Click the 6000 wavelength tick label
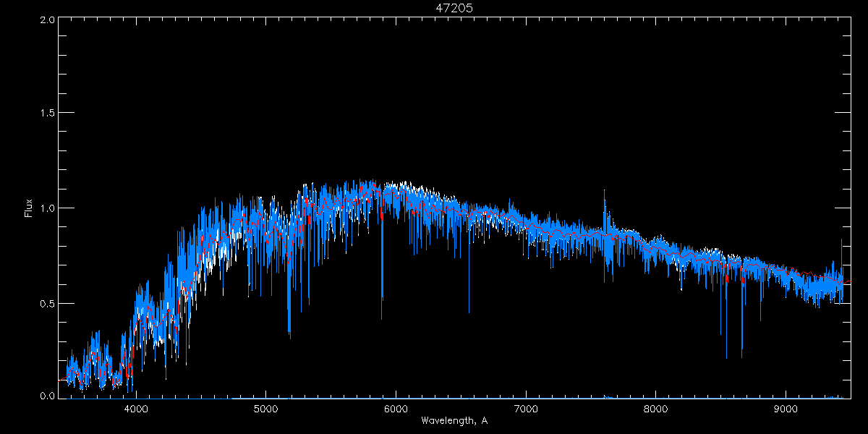 (396, 409)
